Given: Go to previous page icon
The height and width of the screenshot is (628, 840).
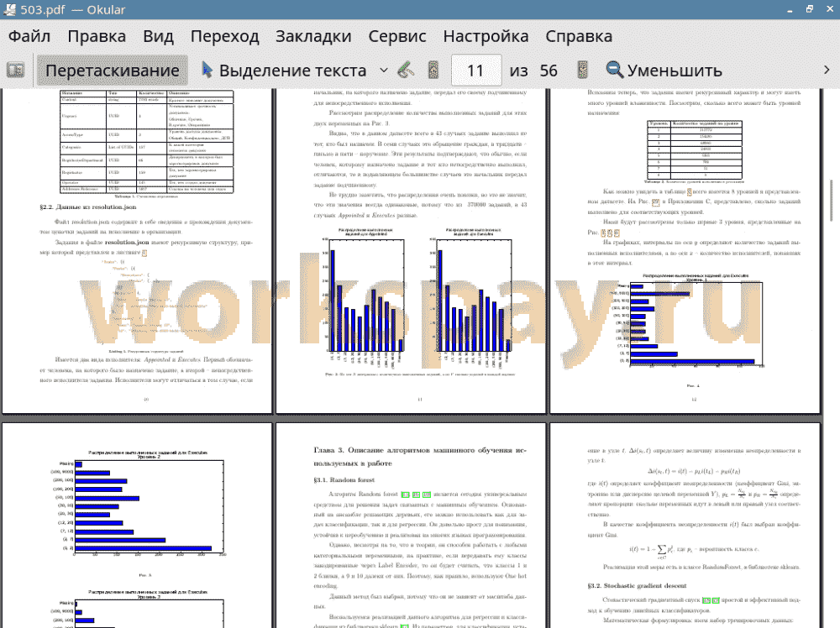Looking at the screenshot, I should point(433,71).
